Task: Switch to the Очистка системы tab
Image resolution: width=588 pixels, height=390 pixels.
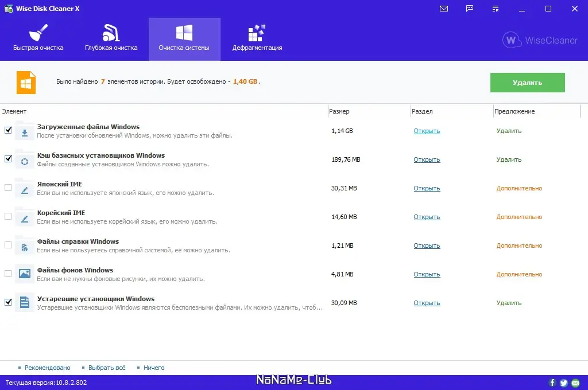Action: 184,38
